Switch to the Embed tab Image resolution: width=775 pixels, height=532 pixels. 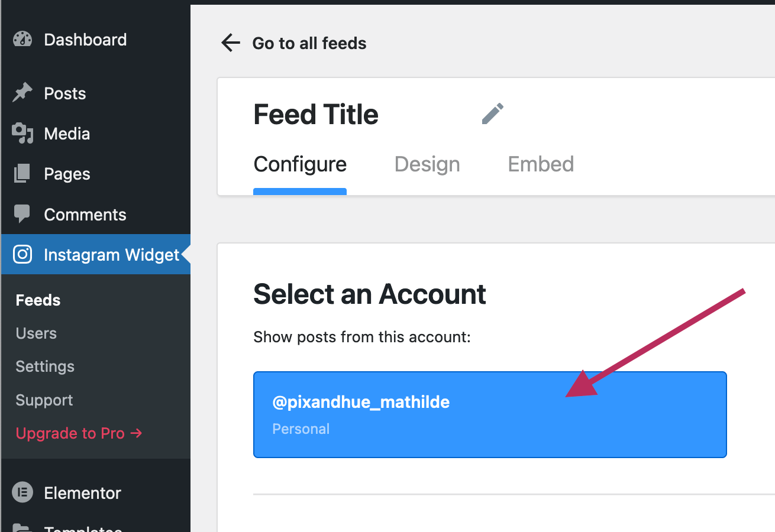(x=541, y=164)
